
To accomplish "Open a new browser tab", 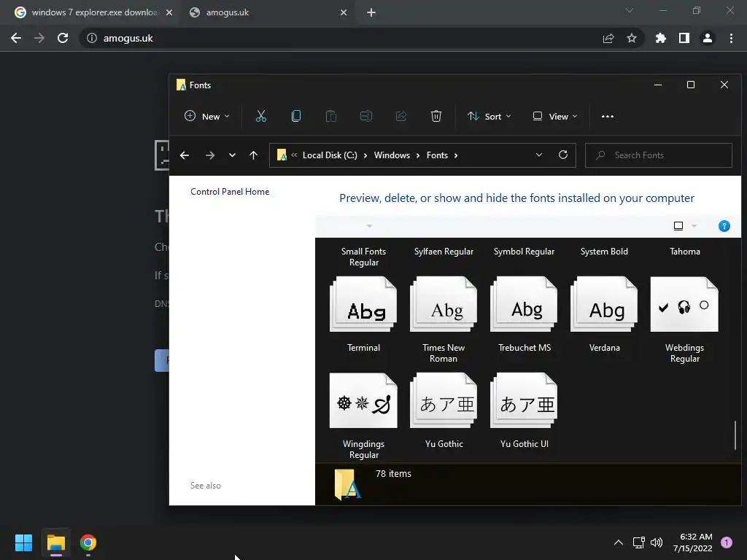I will [371, 12].
